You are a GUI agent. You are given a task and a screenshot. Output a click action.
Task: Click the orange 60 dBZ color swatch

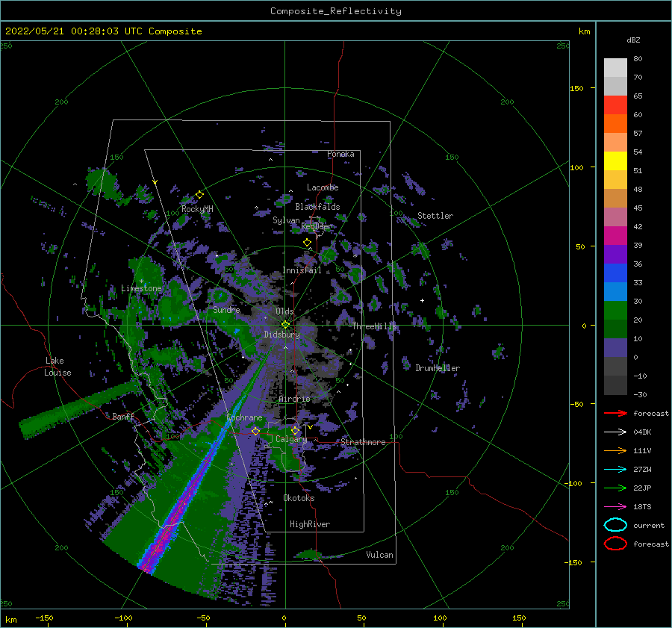point(615,123)
